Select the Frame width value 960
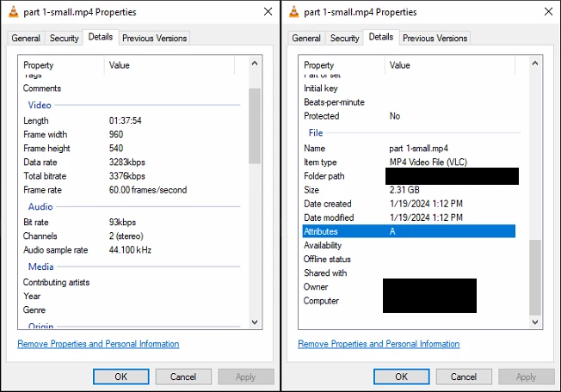561x392 pixels. (x=116, y=134)
